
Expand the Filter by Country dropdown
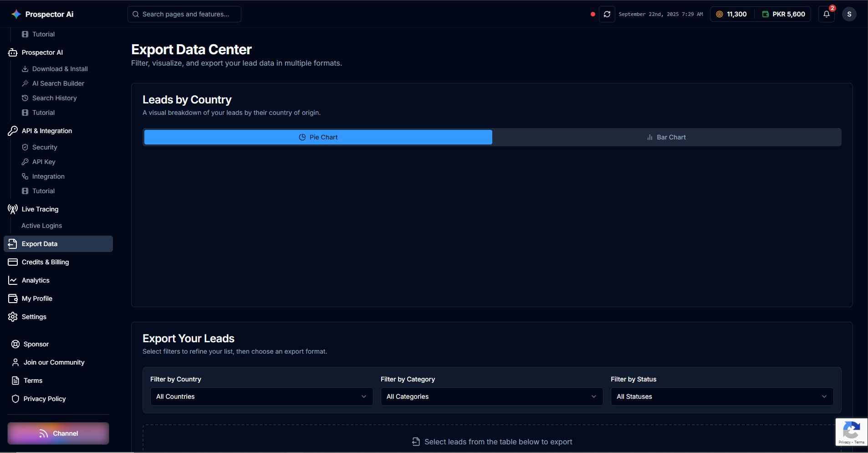261,396
